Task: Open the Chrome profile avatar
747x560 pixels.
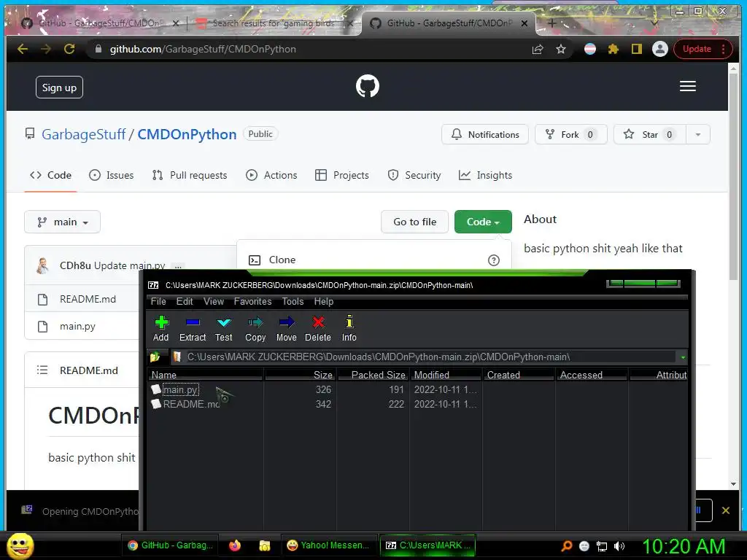Action: [x=659, y=49]
